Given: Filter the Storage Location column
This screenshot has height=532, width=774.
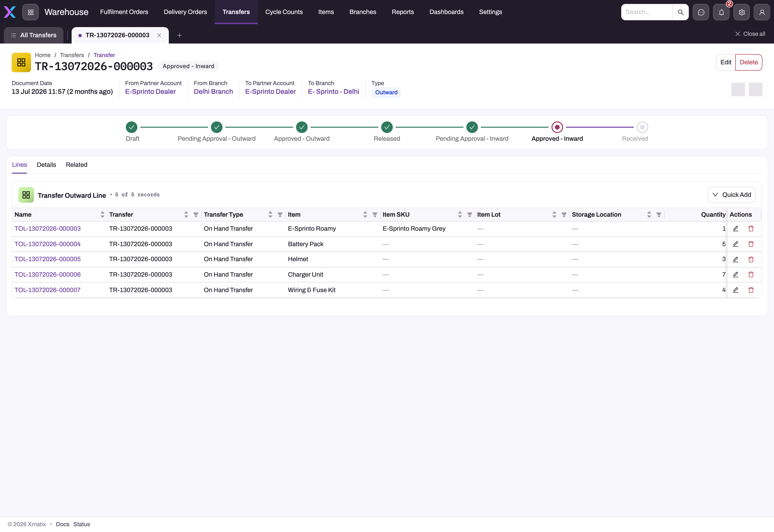Looking at the screenshot, I should 659,215.
